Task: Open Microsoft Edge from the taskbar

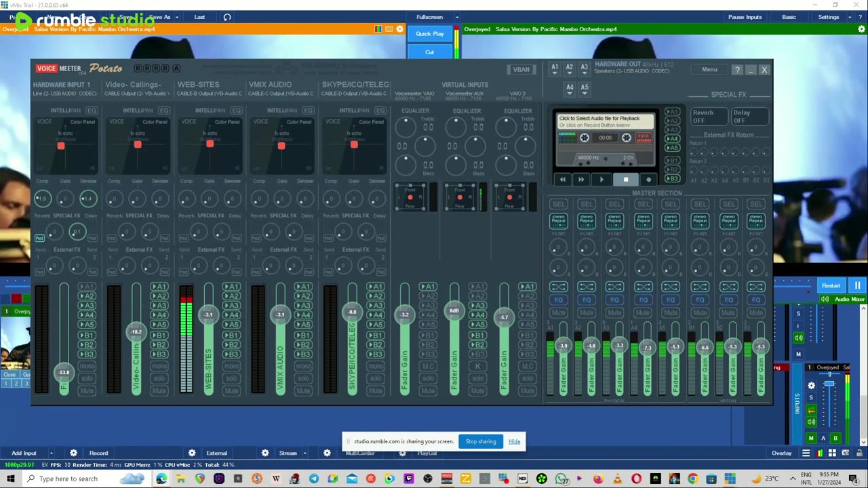Action: click(x=161, y=479)
